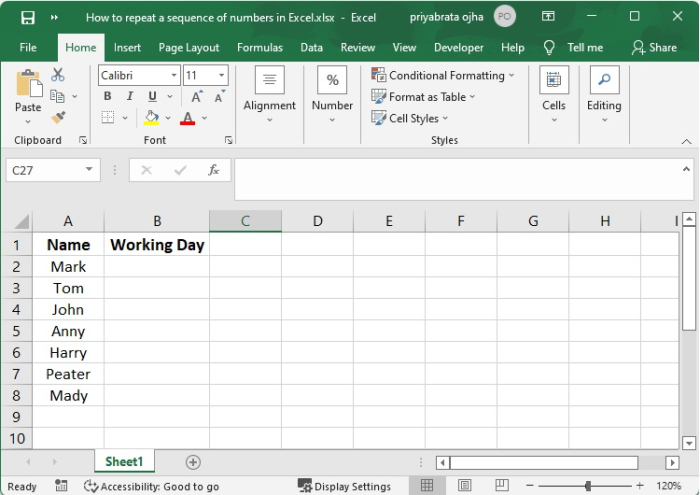This screenshot has height=495, width=700.
Task: Switch to the Review tab
Action: (x=358, y=47)
